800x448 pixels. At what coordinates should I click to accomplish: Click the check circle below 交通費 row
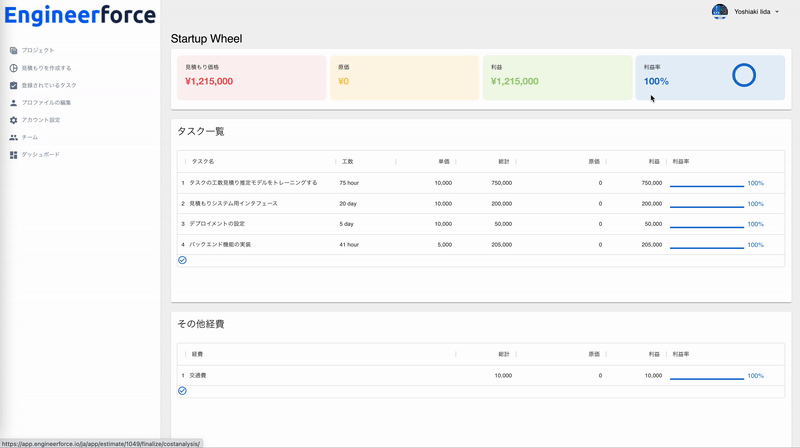182,391
